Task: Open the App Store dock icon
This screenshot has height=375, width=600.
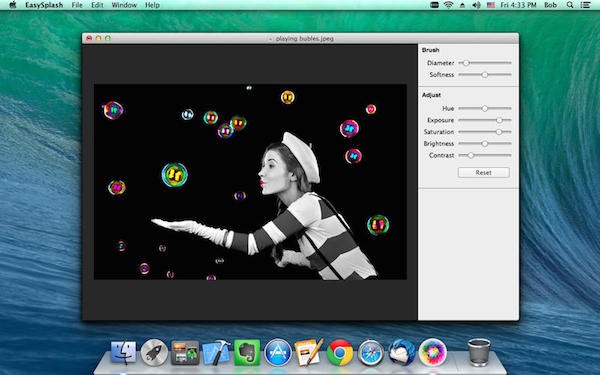Action: [x=278, y=352]
